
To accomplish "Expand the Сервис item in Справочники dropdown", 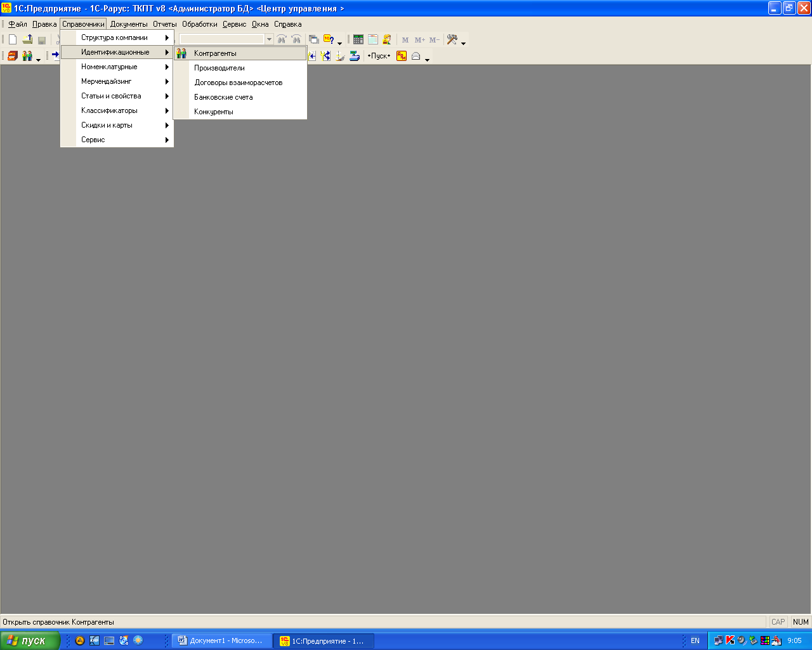I will point(117,140).
